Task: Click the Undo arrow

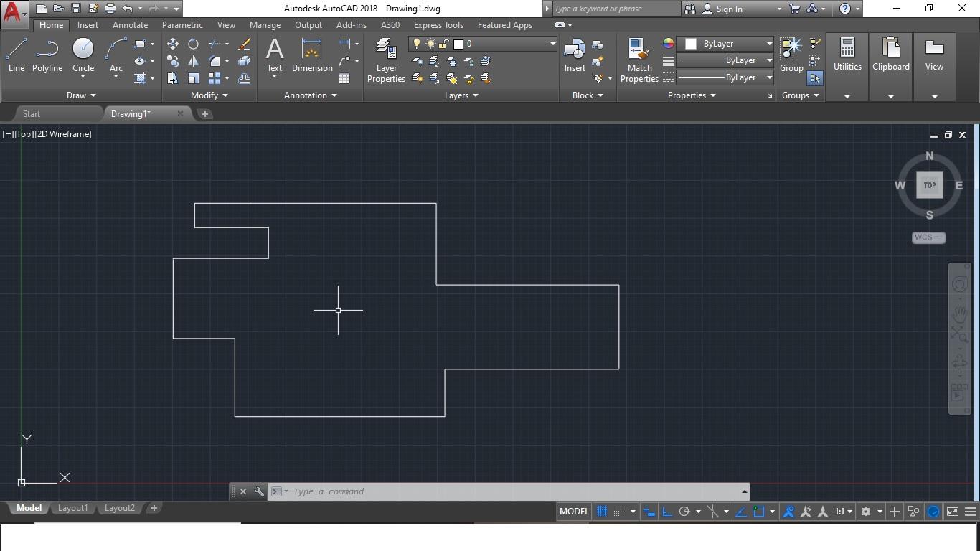Action: [128, 9]
